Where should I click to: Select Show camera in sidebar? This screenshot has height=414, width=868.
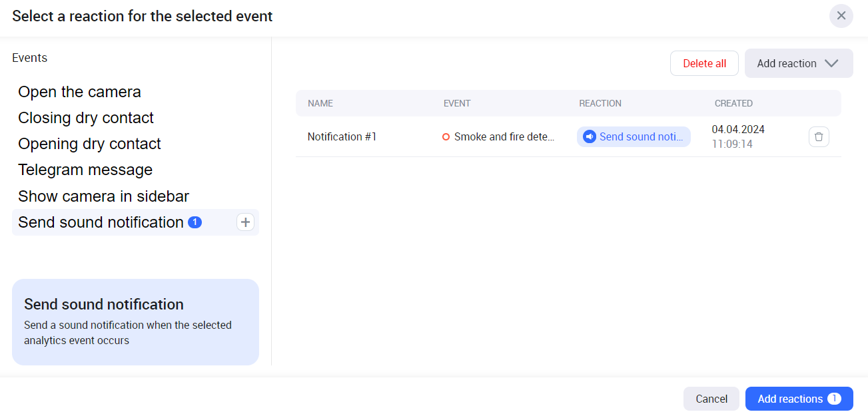[x=103, y=196]
